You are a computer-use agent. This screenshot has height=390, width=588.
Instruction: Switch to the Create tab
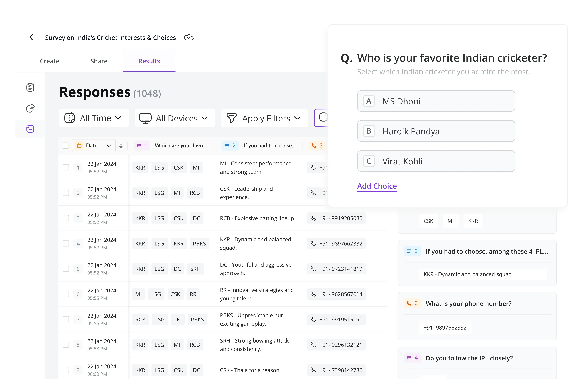click(x=50, y=61)
